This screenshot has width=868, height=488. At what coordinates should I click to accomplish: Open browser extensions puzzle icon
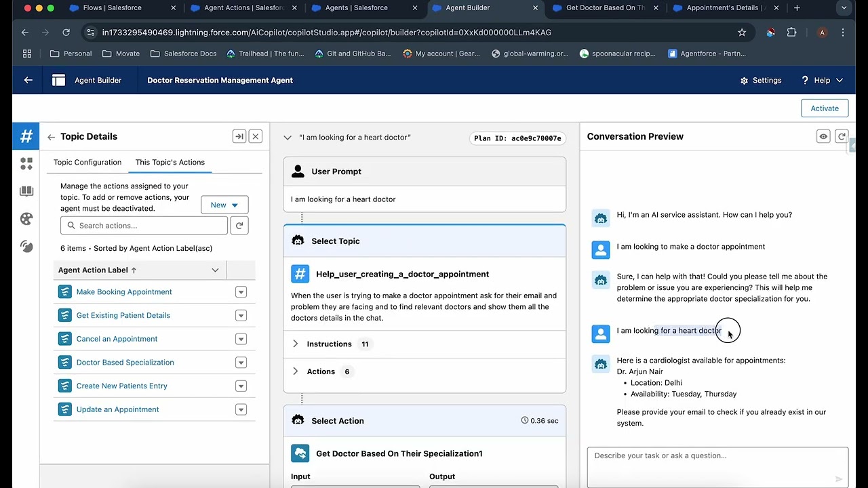point(791,32)
